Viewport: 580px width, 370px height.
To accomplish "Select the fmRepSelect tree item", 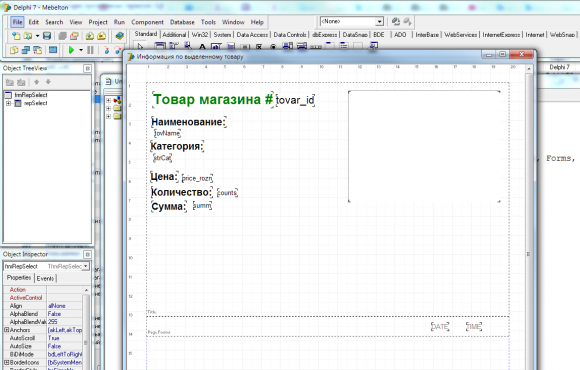I will 31,95.
